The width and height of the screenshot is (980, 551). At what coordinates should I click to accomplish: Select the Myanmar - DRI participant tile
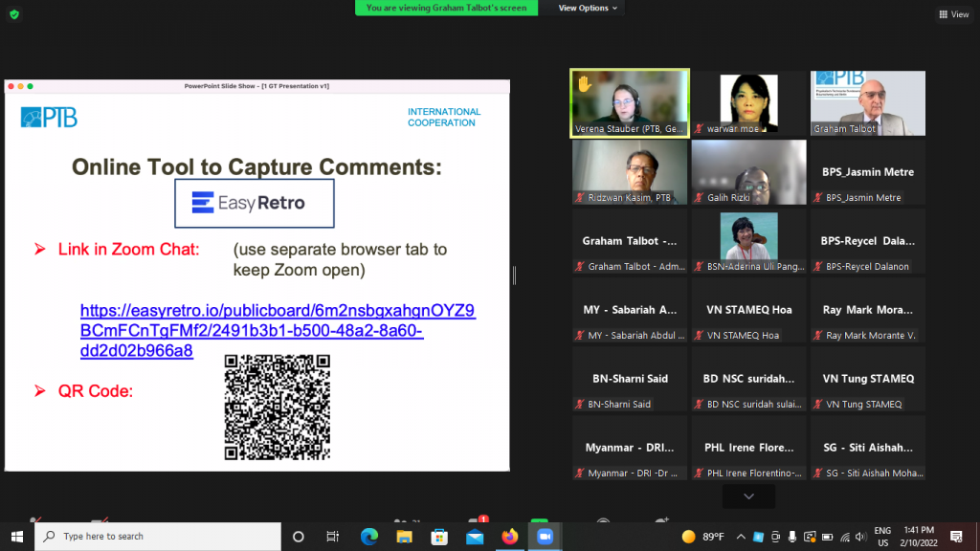[x=630, y=448]
